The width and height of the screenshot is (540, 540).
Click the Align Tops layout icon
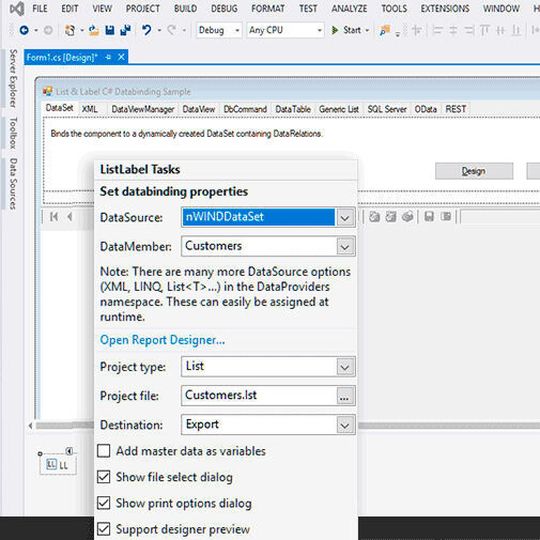click(x=485, y=30)
